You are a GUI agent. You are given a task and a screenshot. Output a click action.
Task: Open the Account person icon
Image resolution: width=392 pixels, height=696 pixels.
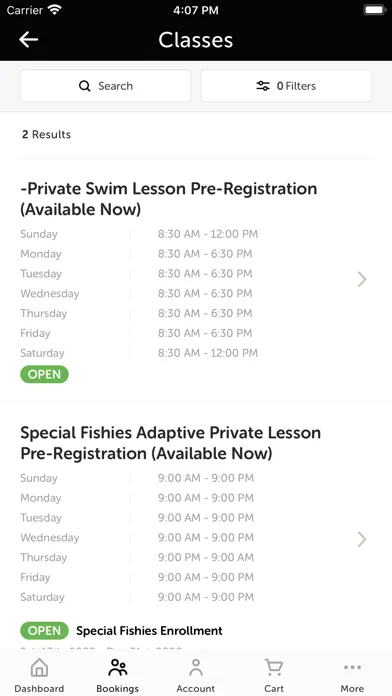(196, 667)
